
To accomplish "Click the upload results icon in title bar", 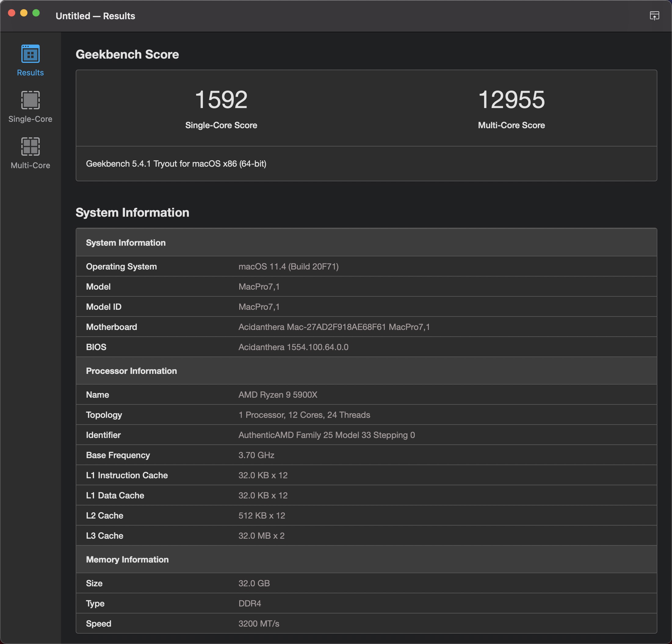I will [x=654, y=16].
